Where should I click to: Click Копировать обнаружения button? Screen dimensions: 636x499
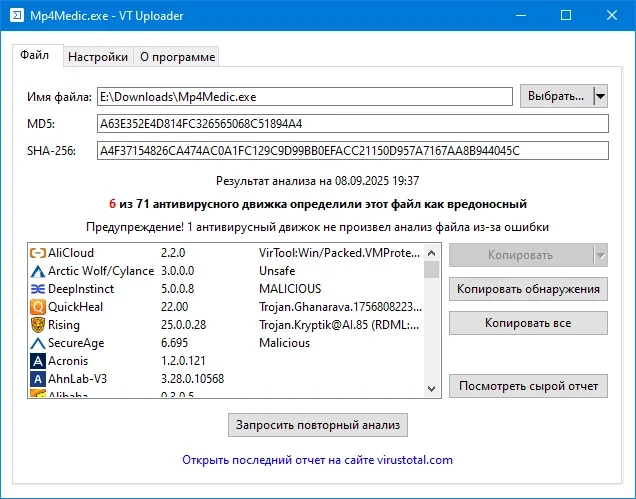coord(528,289)
